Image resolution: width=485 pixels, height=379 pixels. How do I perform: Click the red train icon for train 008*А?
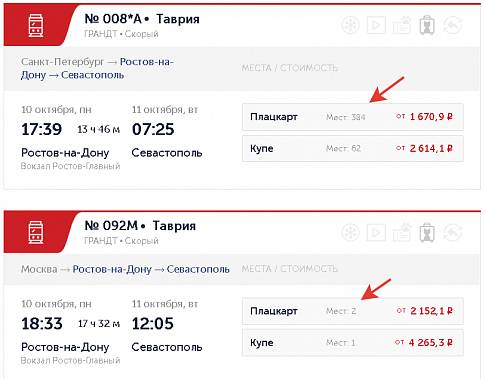tap(36, 25)
